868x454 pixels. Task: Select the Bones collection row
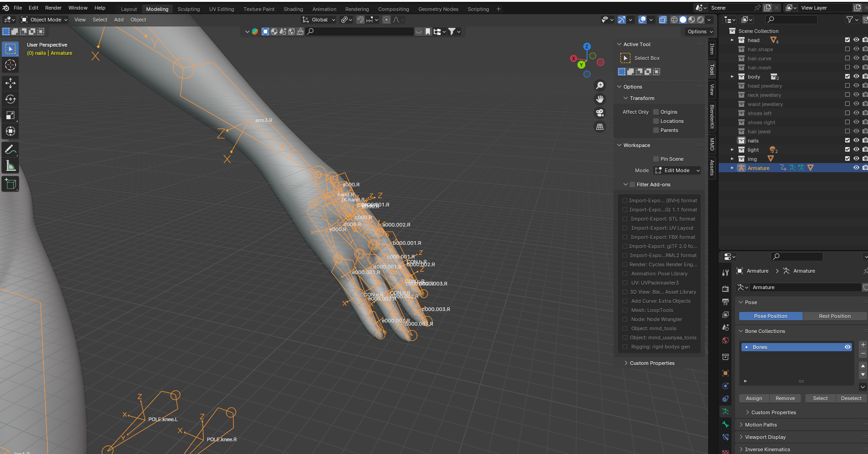796,347
